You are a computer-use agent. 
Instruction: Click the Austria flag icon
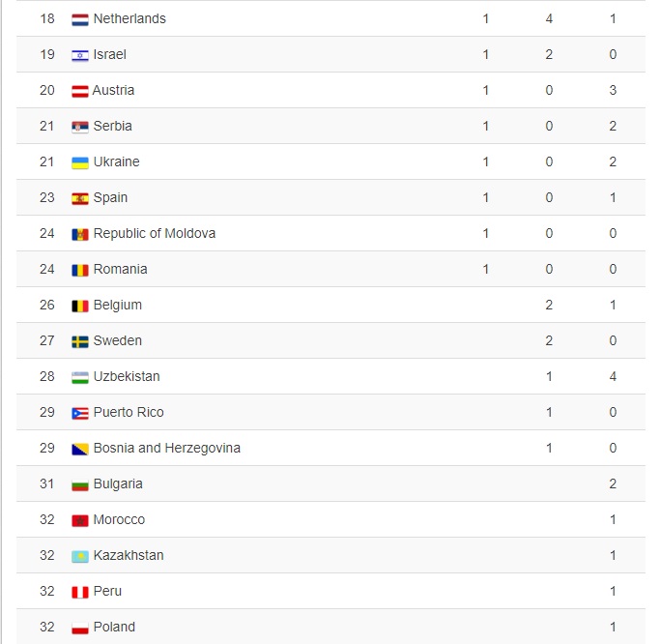tap(80, 91)
